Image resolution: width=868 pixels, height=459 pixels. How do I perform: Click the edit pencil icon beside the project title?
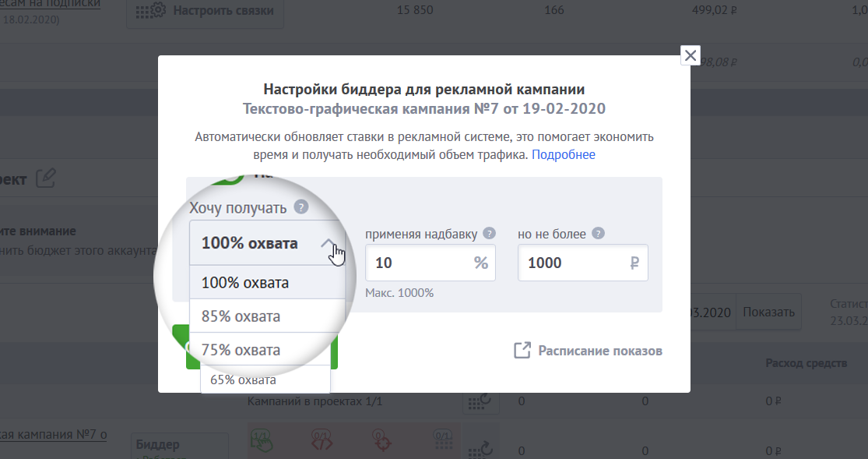tap(46, 178)
